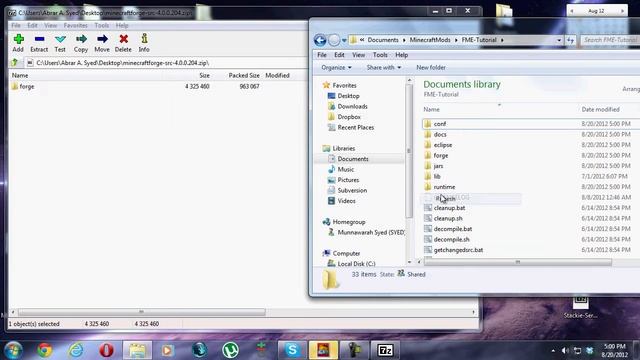The image size is (640, 360).
Task: Click volume icon in system tray
Action: point(565,350)
